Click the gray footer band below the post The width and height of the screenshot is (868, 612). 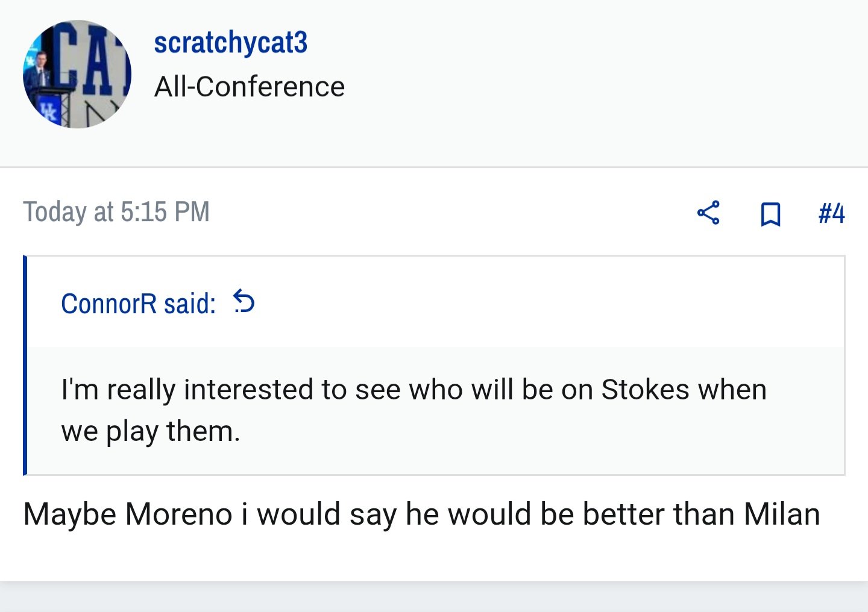434,597
